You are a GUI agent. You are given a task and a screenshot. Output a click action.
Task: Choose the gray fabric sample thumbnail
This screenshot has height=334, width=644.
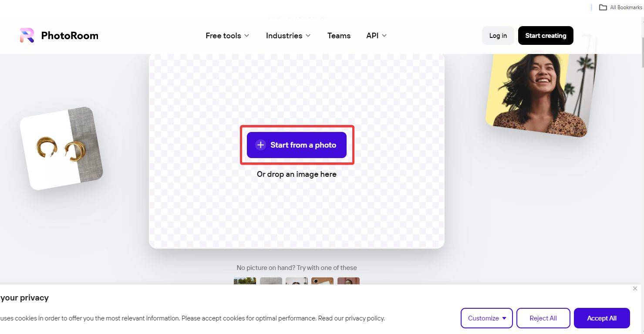pos(271,281)
